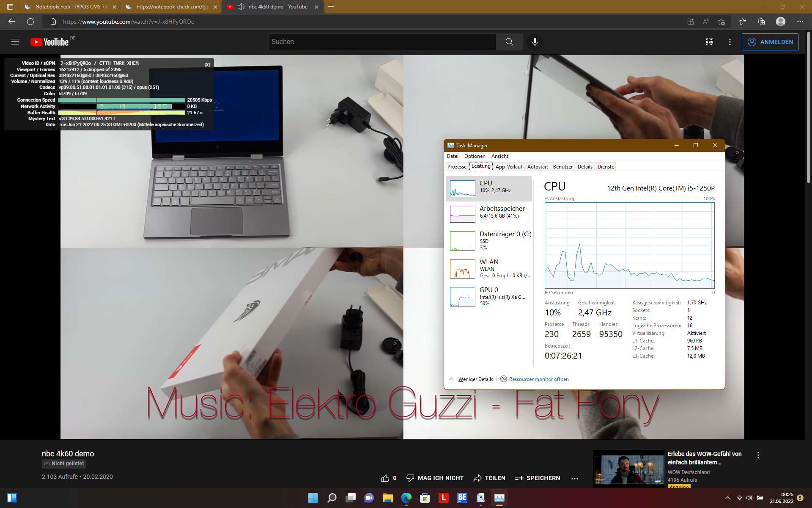The image size is (812, 508).
Task: Click the MAG ICH NICHT dislike icon
Action: (x=410, y=478)
